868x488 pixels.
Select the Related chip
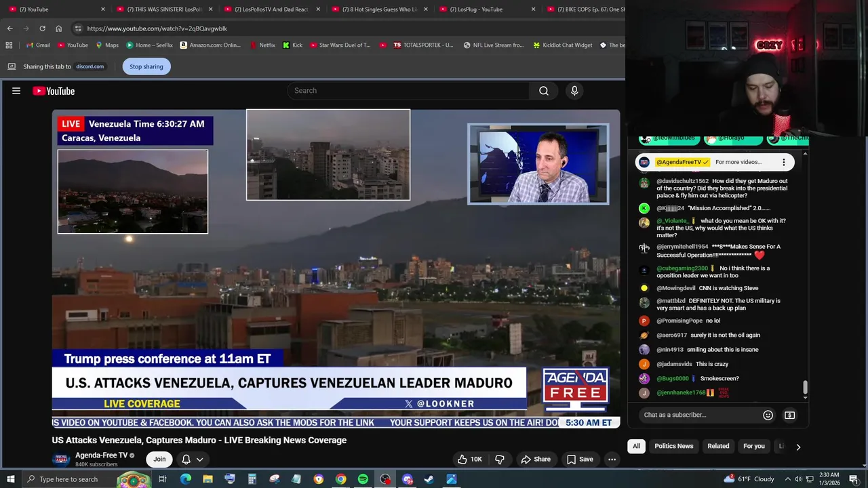718,446
